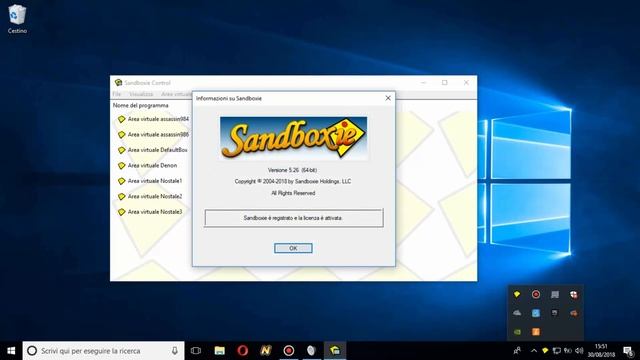This screenshot has width=640, height=360.
Task: Click the grey egg-shaped taskbar icon
Action: [311, 351]
